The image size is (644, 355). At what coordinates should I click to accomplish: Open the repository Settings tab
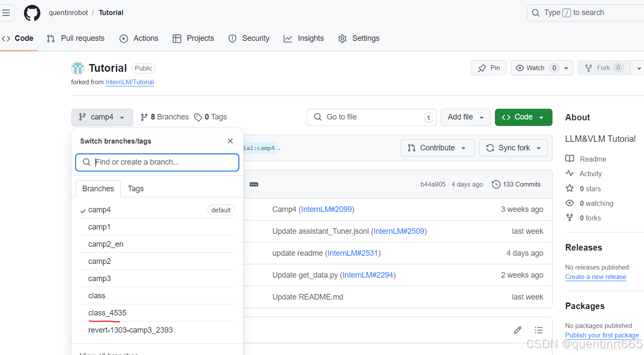click(359, 38)
